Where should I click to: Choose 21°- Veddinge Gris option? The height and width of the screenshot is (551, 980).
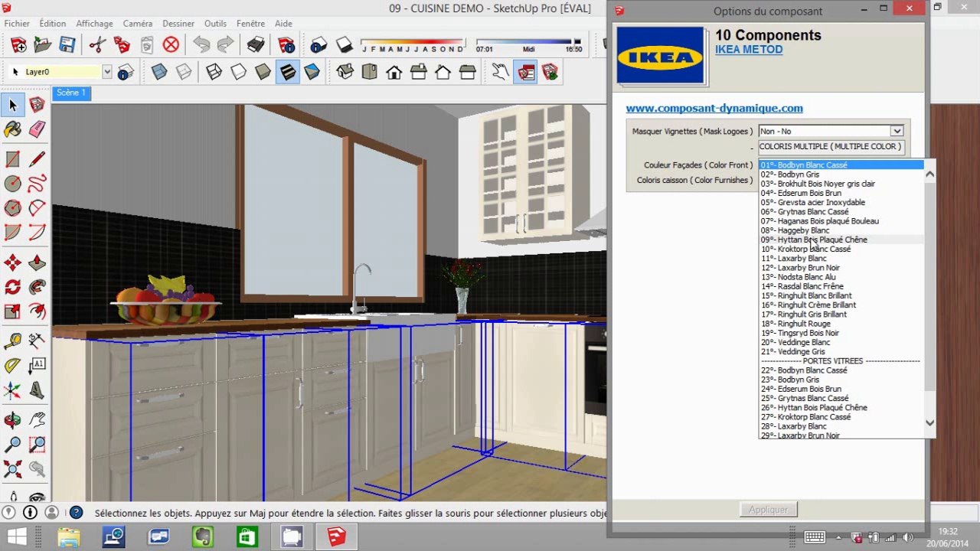(793, 351)
